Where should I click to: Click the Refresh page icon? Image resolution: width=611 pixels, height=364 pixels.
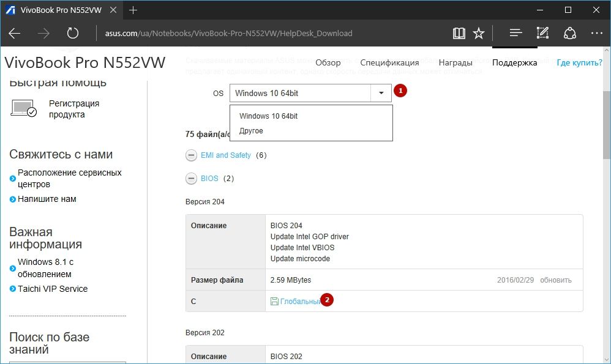point(72,33)
